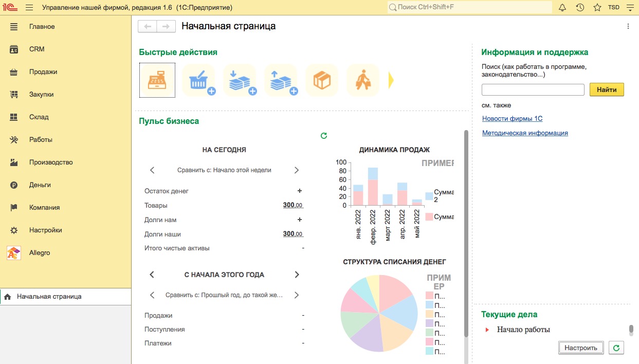Screen dimensions: 639x364
Task: Open Товары value 300,00
Action: point(293,205)
